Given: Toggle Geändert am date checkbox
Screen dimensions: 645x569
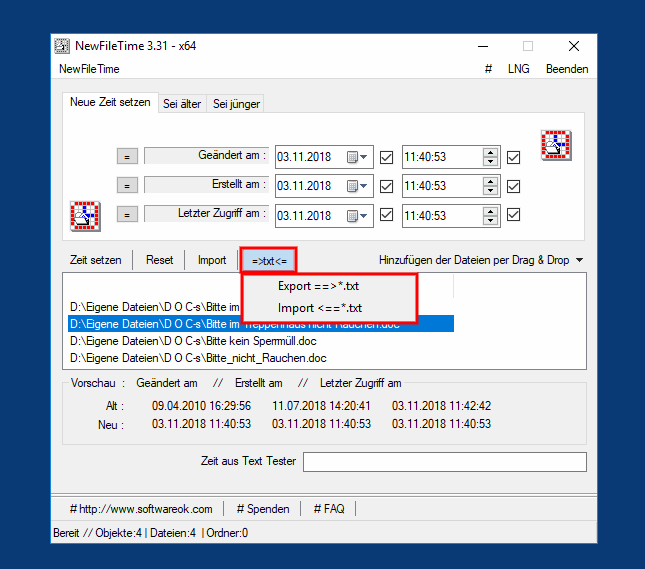Looking at the screenshot, I should pyautogui.click(x=386, y=157).
